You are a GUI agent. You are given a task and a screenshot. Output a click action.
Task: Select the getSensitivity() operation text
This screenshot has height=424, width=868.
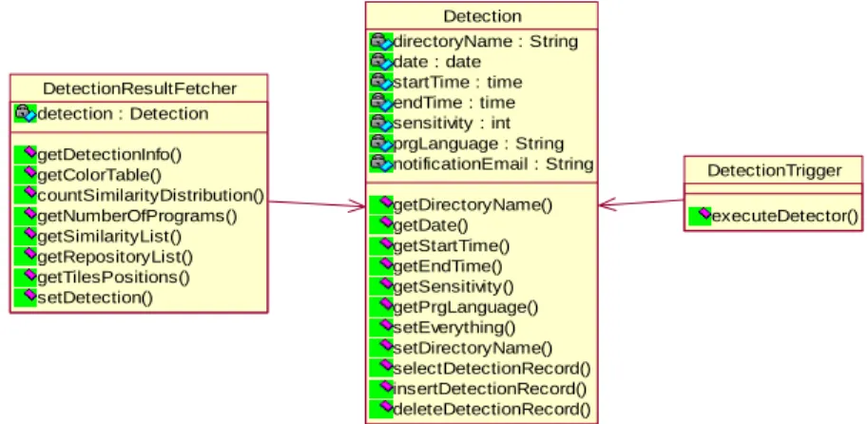(x=453, y=287)
